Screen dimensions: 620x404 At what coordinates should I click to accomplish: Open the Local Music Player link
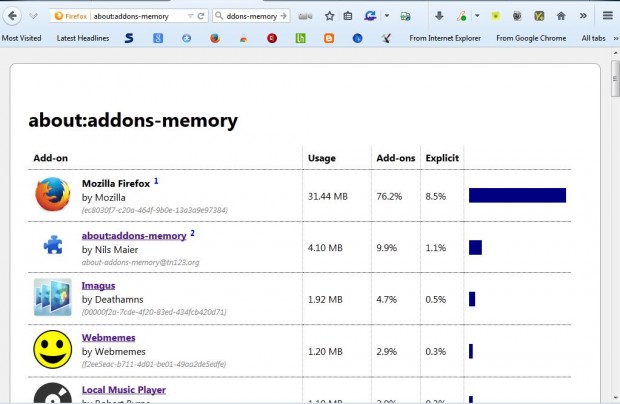pyautogui.click(x=123, y=390)
